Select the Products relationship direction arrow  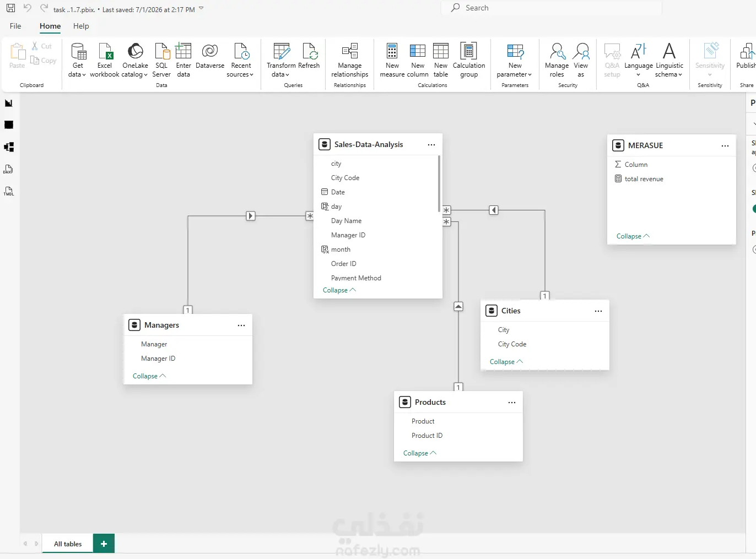click(458, 306)
